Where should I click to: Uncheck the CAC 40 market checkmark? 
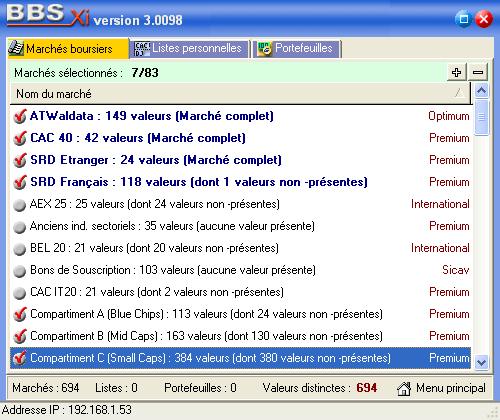click(x=20, y=138)
